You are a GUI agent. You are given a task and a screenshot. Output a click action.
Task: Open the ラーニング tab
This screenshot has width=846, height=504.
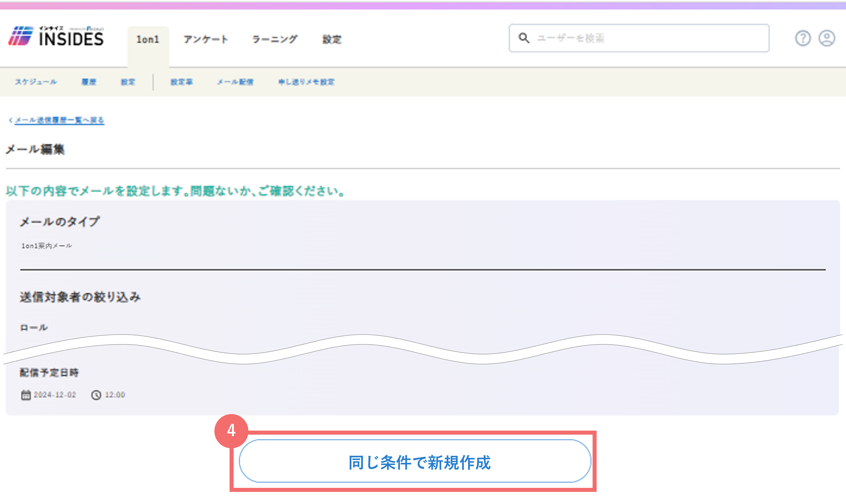tap(275, 40)
